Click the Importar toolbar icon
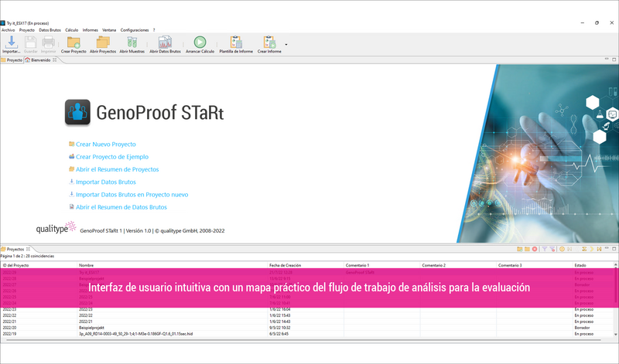Screen dimensions: 619x364 point(11,42)
